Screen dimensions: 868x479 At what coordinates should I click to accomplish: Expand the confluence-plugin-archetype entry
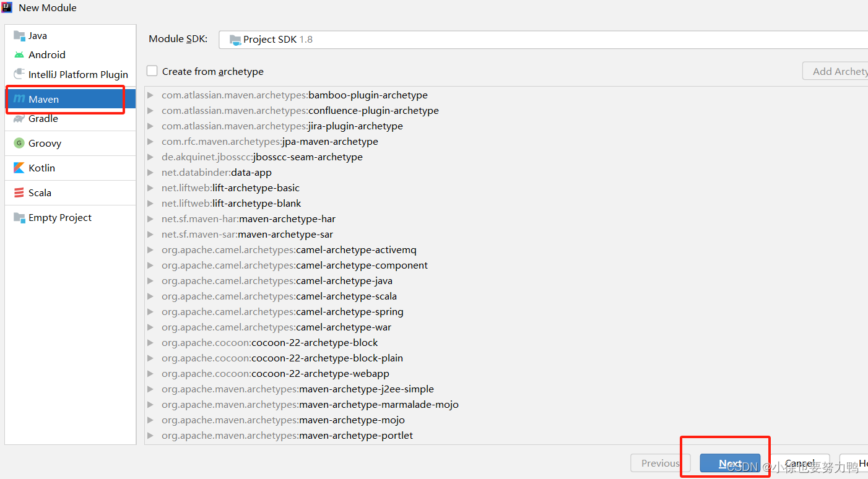tap(150, 111)
